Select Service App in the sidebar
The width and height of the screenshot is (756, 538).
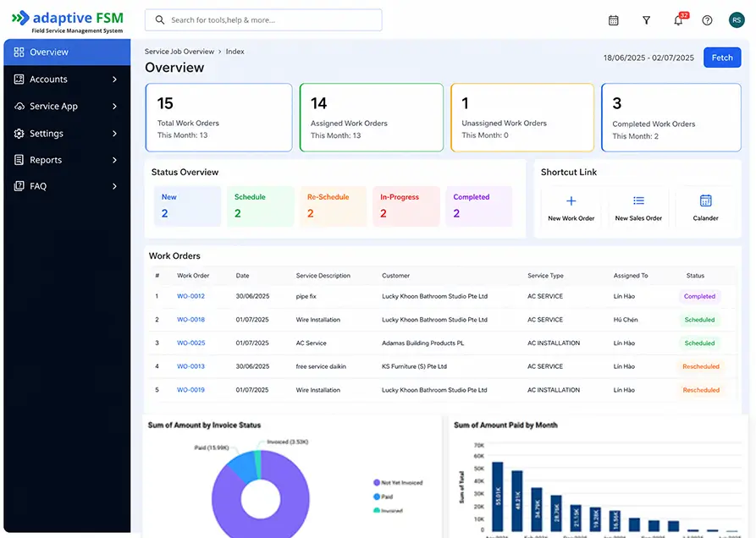[x=67, y=106]
